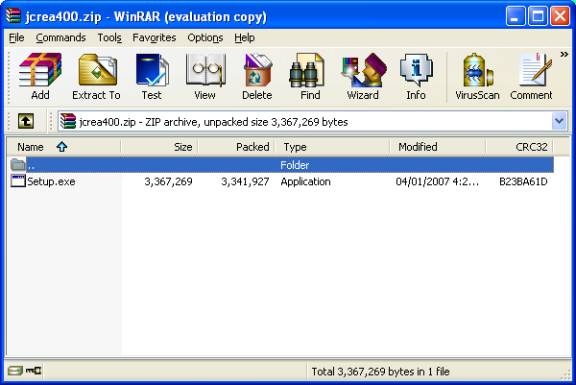Open the Favorites menu
Screen dimensions: 576x385
tap(154, 38)
